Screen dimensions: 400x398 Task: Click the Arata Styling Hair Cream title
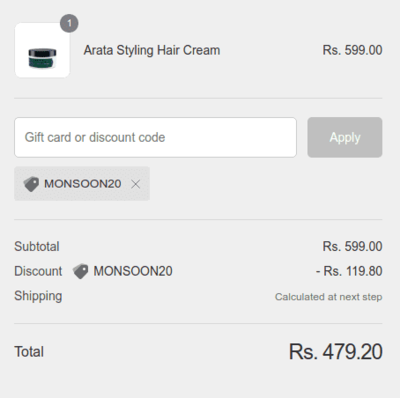coord(152,50)
